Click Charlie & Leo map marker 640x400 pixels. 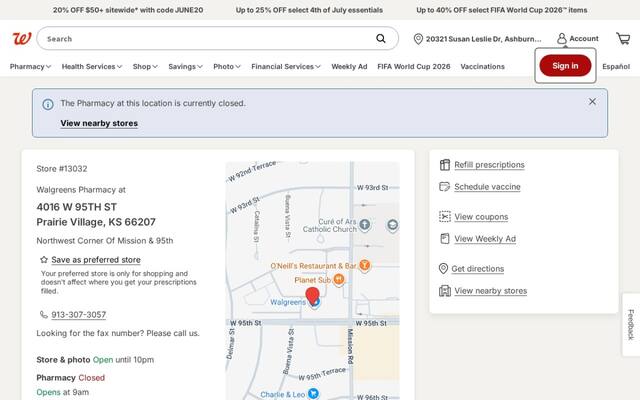[313, 393]
